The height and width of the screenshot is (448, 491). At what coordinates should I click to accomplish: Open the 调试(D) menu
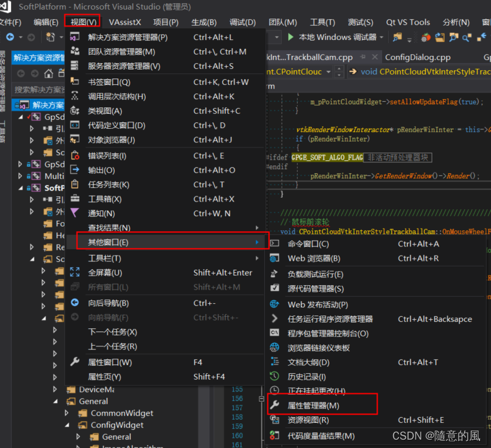[242, 23]
